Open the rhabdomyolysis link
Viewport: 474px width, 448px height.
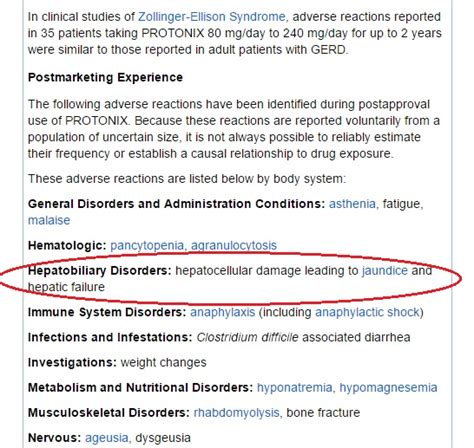[x=238, y=413]
